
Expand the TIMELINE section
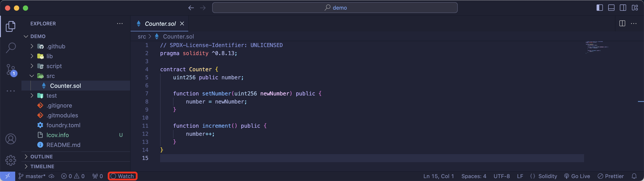tap(42, 166)
